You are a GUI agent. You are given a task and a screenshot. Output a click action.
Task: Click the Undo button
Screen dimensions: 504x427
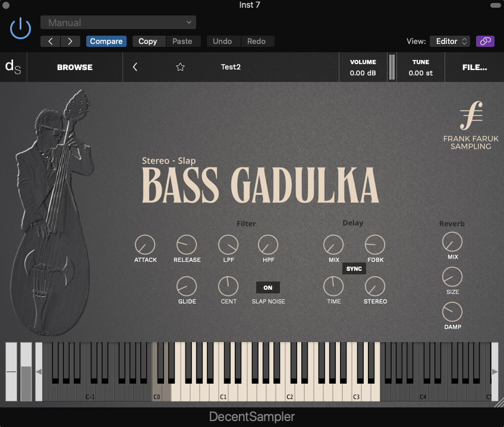point(223,41)
